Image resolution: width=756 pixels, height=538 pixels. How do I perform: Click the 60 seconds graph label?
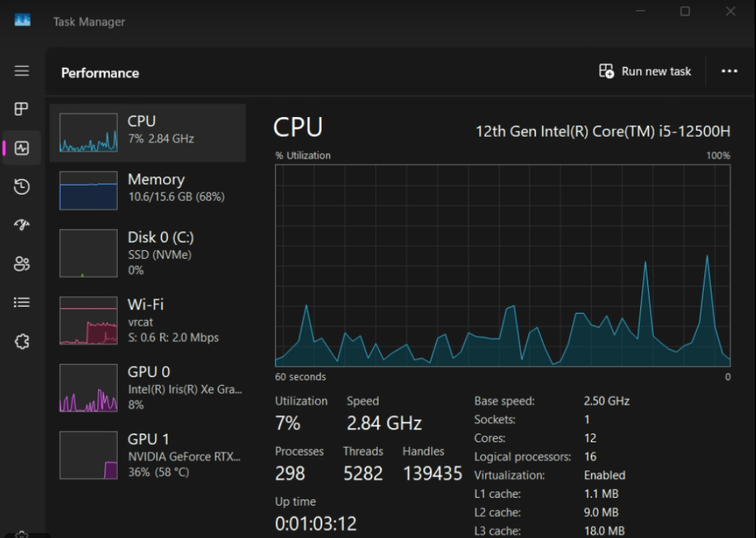click(300, 377)
